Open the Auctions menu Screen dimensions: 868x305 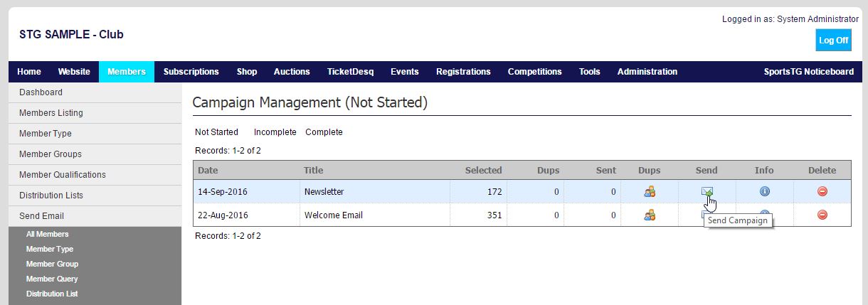(292, 72)
